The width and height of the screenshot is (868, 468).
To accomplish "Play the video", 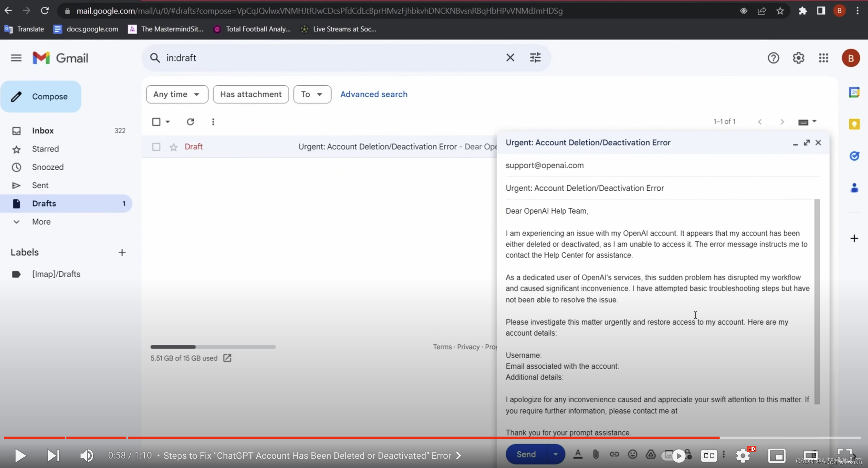I will click(20, 456).
